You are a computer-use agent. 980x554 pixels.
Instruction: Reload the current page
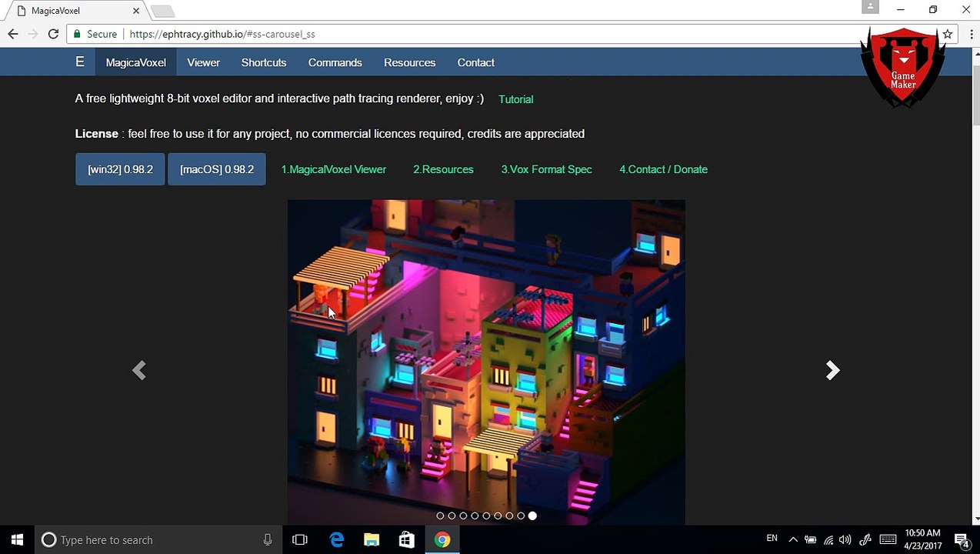pos(53,34)
